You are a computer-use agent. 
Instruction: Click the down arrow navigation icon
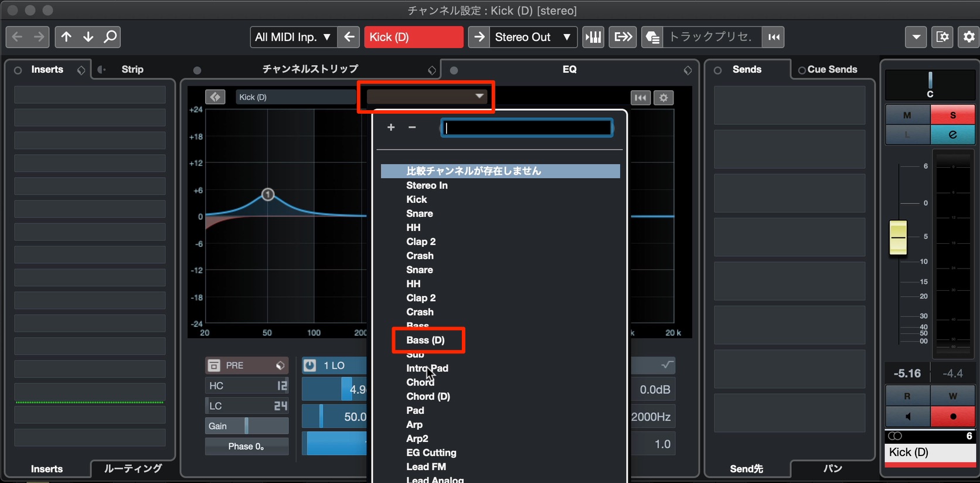(x=88, y=37)
